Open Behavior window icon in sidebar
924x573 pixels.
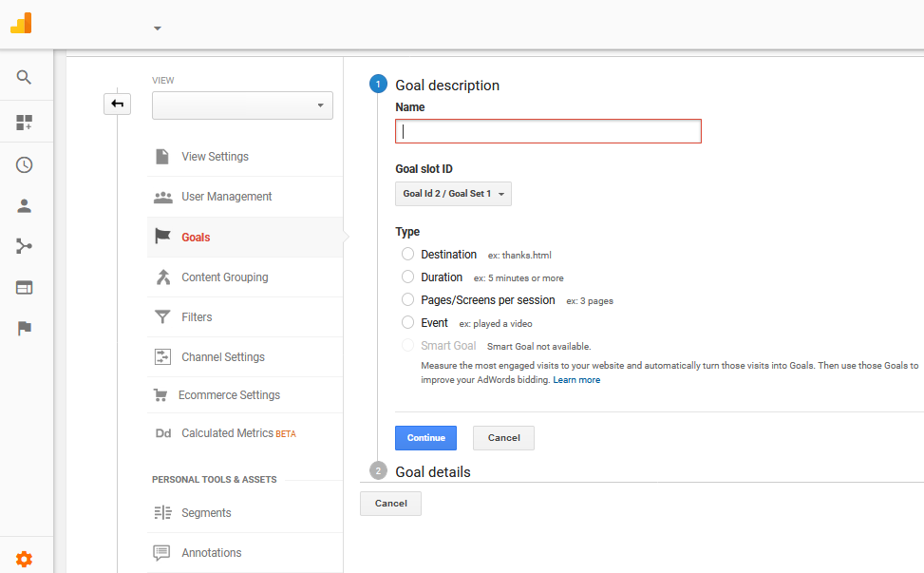click(24, 288)
